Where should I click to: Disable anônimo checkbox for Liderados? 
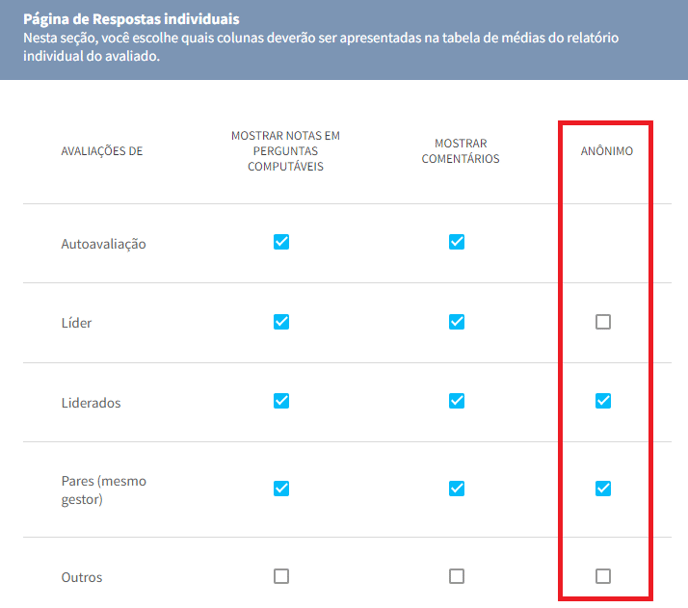[603, 401]
